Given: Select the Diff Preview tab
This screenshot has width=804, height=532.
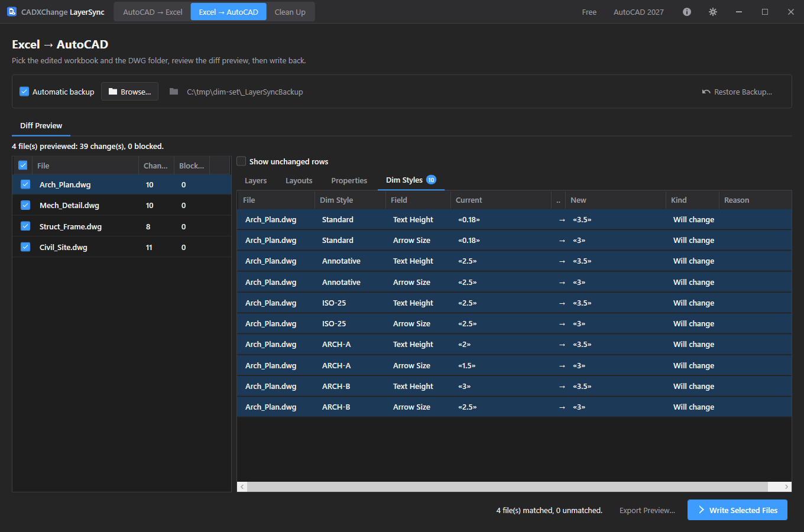Looking at the screenshot, I should click(x=41, y=126).
